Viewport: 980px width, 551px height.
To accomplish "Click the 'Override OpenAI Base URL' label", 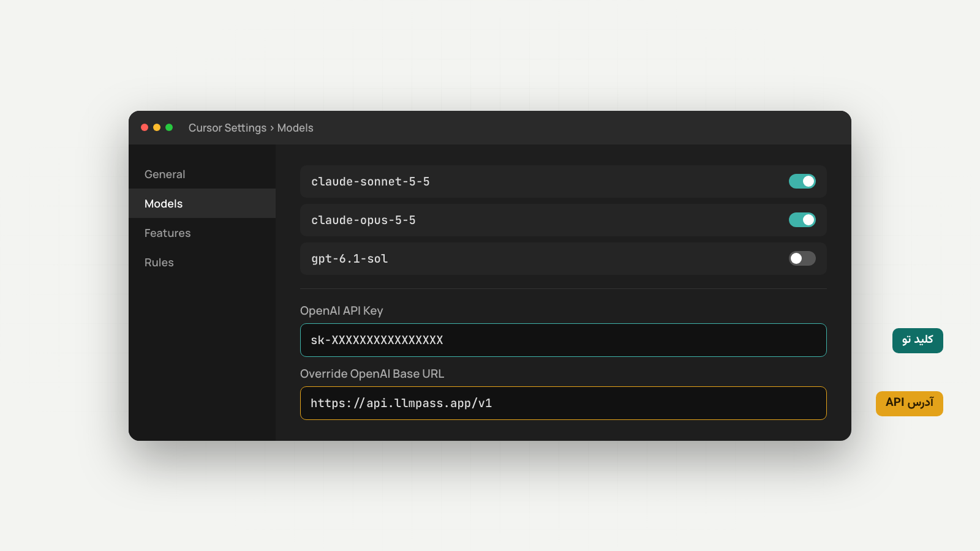I will pyautogui.click(x=372, y=373).
